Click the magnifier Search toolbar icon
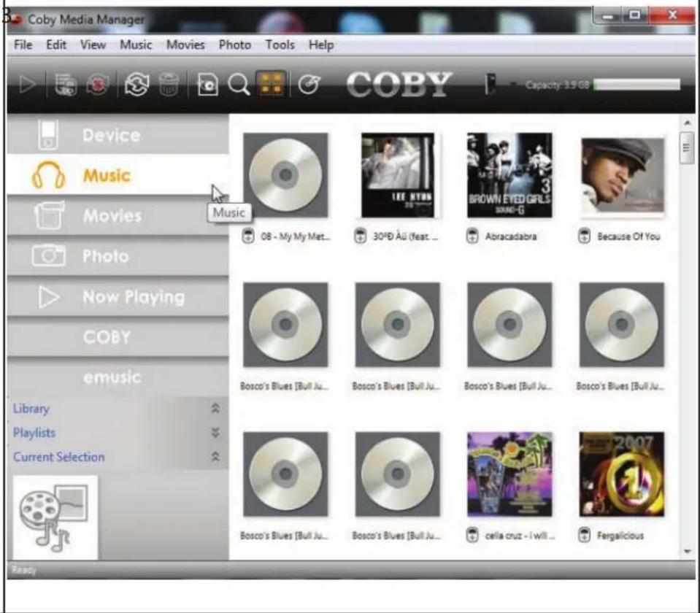 pos(239,85)
